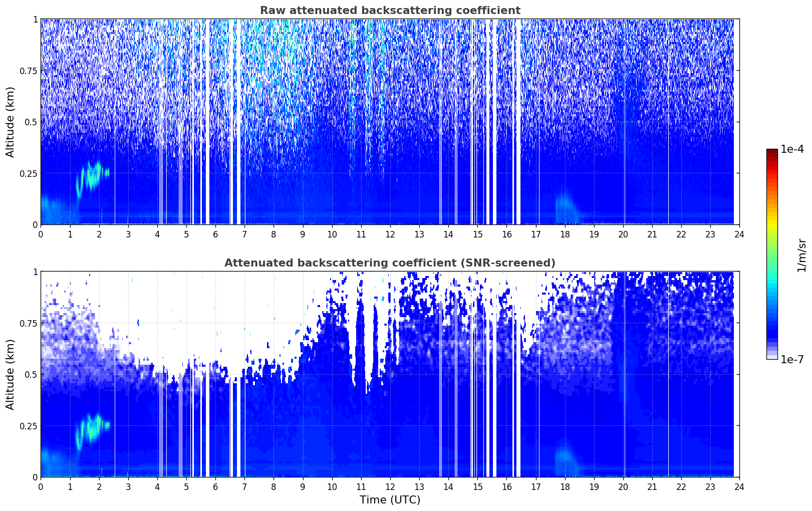Click the '0.75' altitude tick of the top plot

tap(29, 71)
